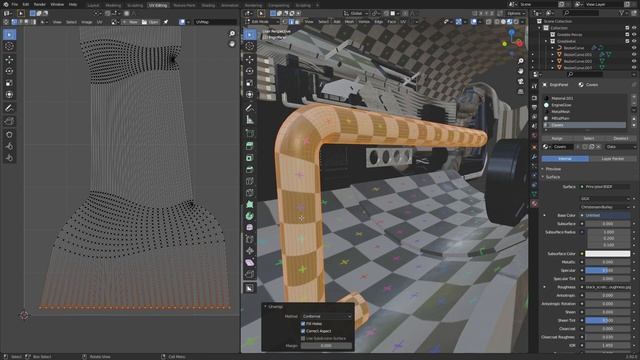
Task: Click the Layer Painter button
Action: pos(612,158)
